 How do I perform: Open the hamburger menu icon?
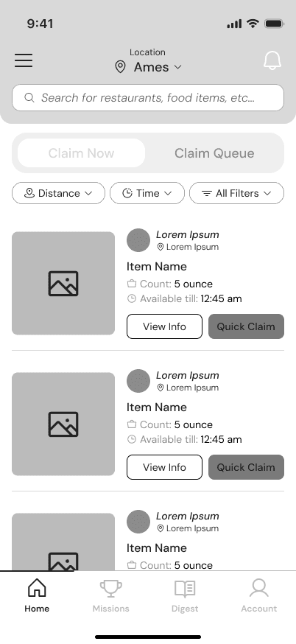pos(24,60)
